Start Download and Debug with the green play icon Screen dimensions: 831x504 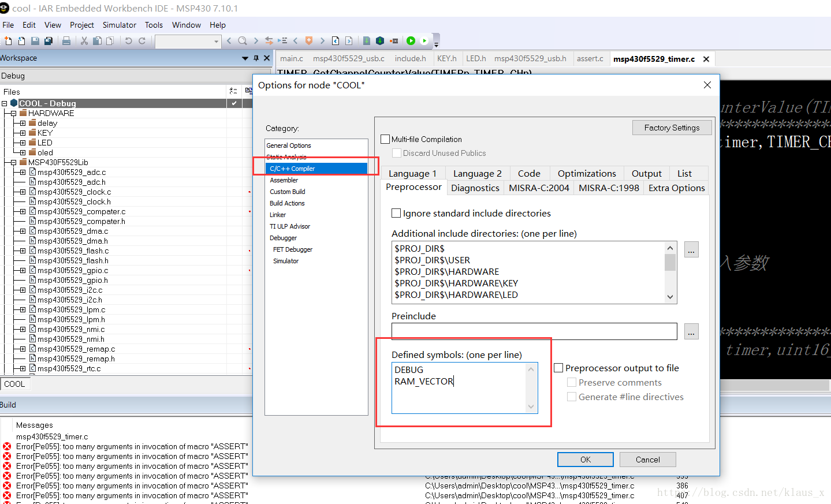point(411,41)
